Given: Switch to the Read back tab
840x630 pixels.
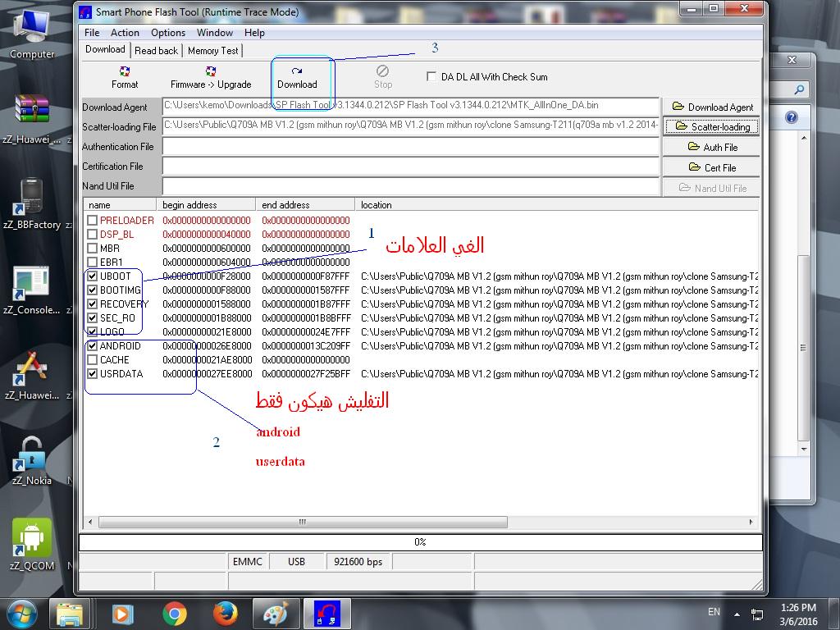Looking at the screenshot, I should pyautogui.click(x=156, y=50).
